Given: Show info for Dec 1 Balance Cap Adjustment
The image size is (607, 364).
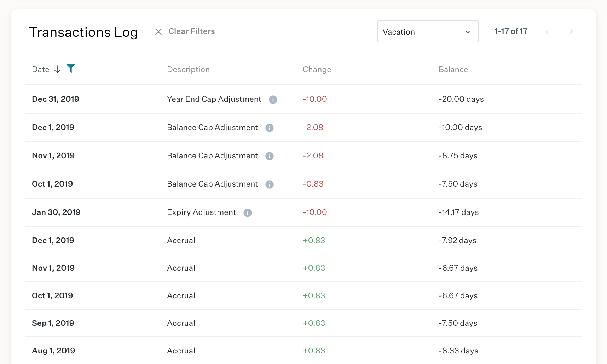Looking at the screenshot, I should [x=270, y=128].
